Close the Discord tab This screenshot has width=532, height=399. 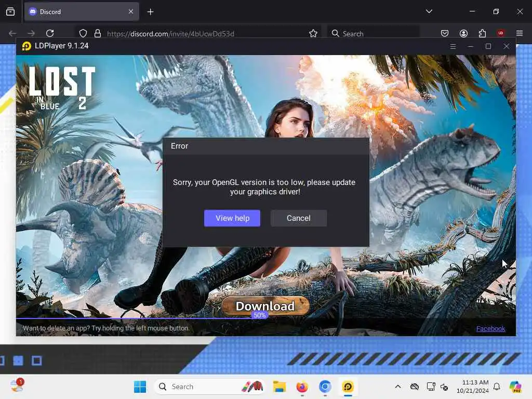point(131,11)
